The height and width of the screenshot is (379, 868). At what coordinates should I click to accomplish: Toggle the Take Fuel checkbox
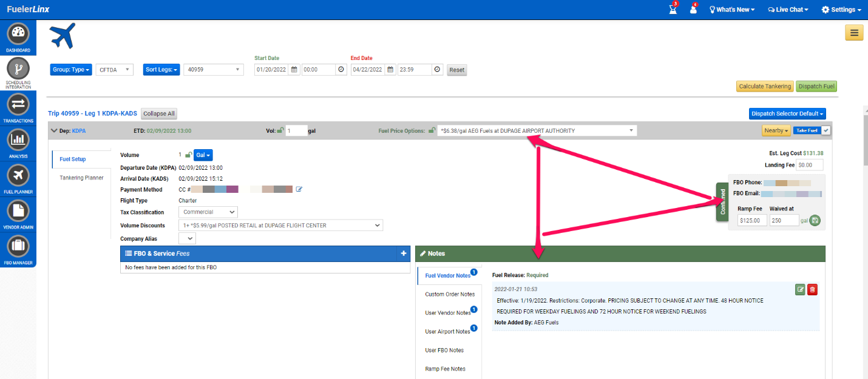tap(825, 130)
